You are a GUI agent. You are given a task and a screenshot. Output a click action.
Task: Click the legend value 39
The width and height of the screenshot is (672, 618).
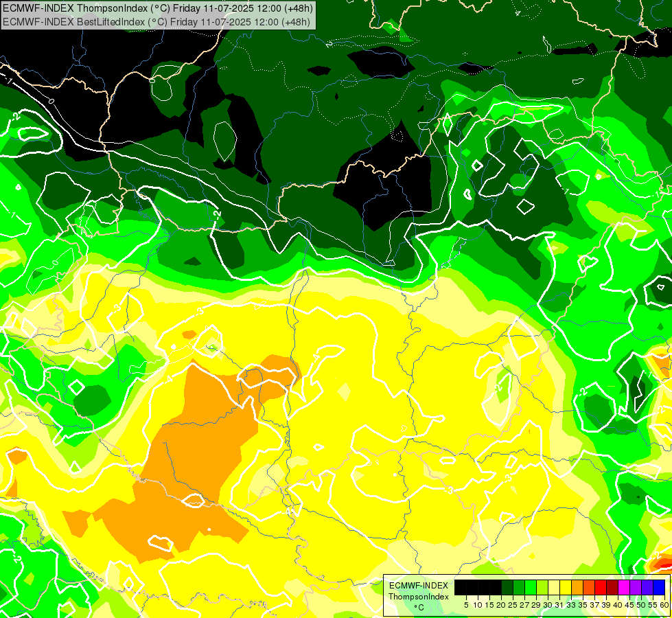click(606, 605)
